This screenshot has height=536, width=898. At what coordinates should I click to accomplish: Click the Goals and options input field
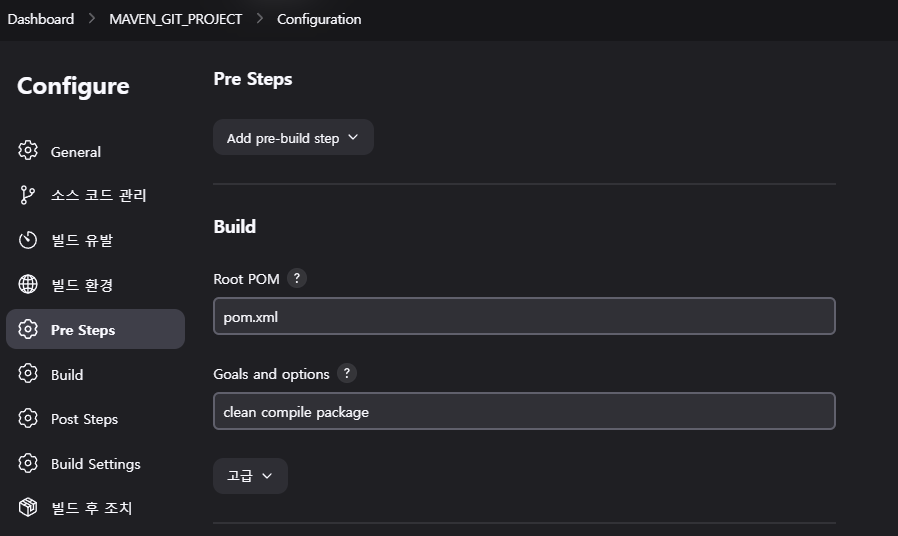(x=524, y=411)
